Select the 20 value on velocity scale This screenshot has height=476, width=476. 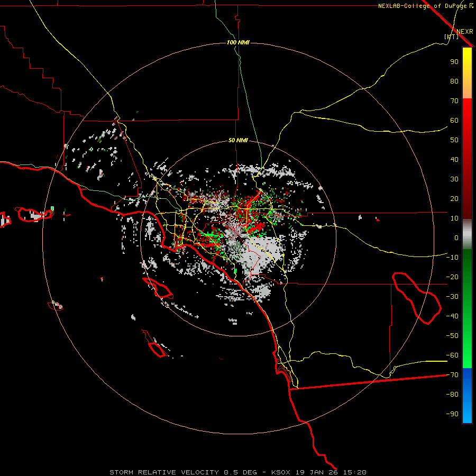[454, 199]
